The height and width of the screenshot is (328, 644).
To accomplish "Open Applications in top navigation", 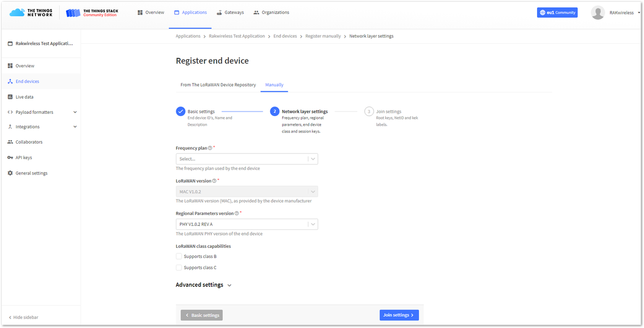I will point(190,12).
